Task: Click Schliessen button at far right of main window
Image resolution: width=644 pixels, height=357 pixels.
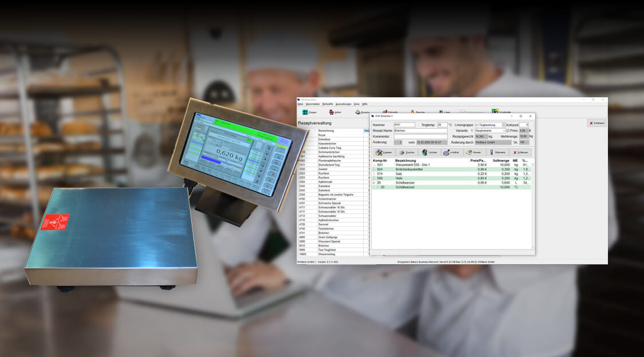Action: coord(596,123)
